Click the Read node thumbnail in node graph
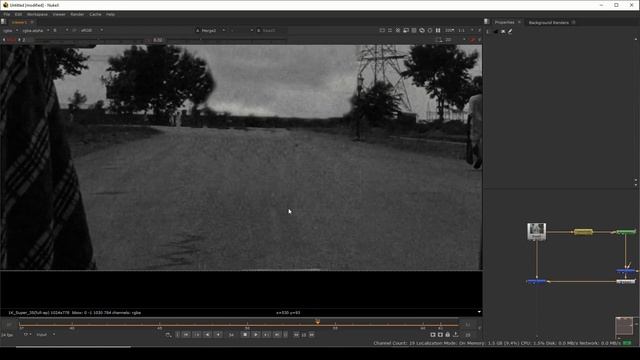 click(536, 231)
